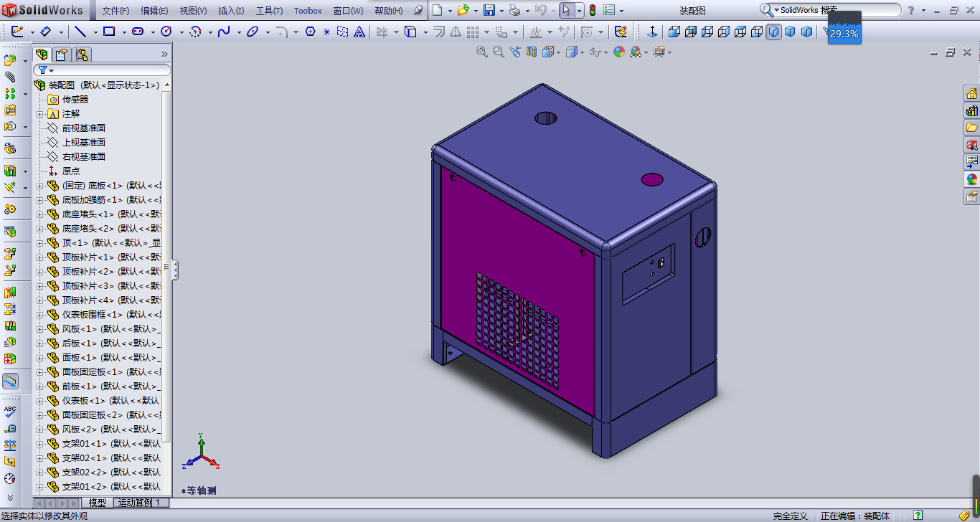Open the 插入(I) menu
This screenshot has height=522, width=980.
231,11
